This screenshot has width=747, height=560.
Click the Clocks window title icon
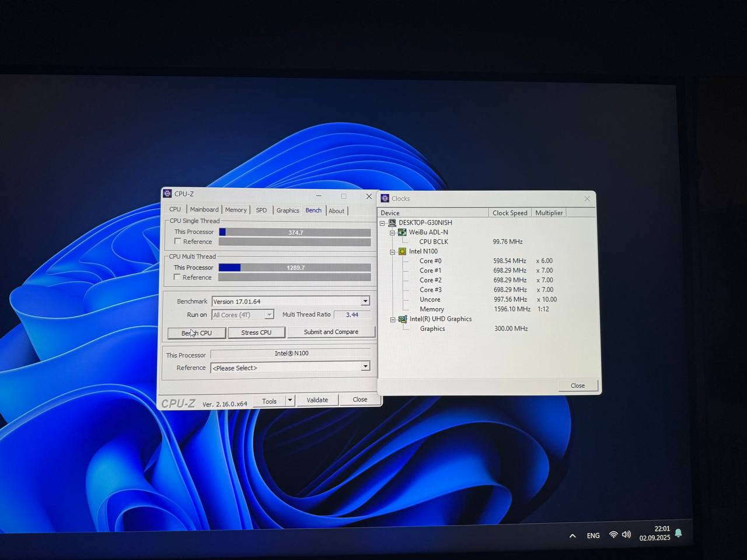(x=385, y=198)
